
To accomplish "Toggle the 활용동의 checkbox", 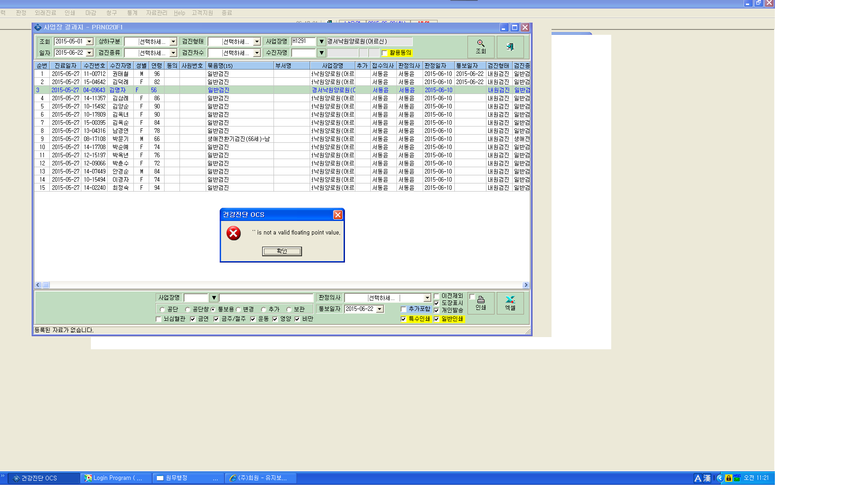I will pos(384,53).
